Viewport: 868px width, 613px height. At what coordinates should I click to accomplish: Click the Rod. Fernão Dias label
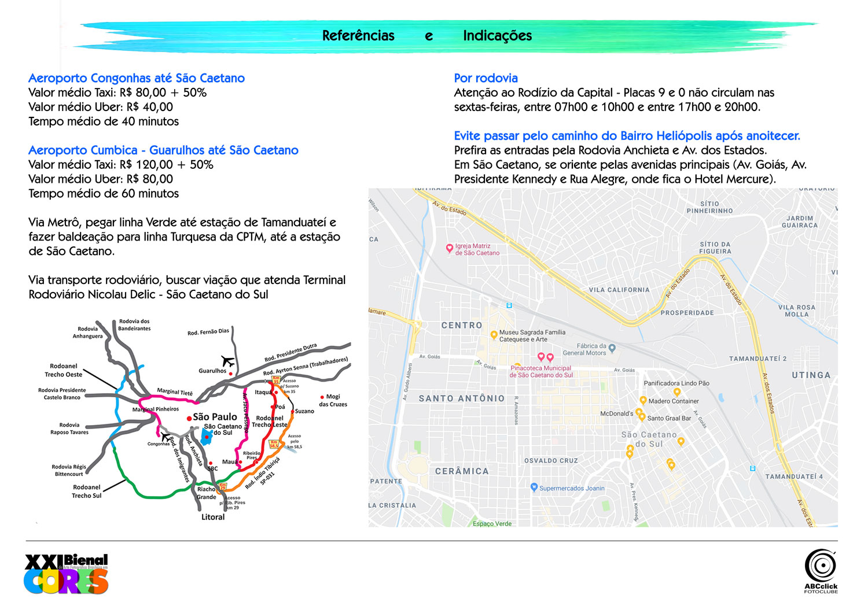tap(208, 332)
